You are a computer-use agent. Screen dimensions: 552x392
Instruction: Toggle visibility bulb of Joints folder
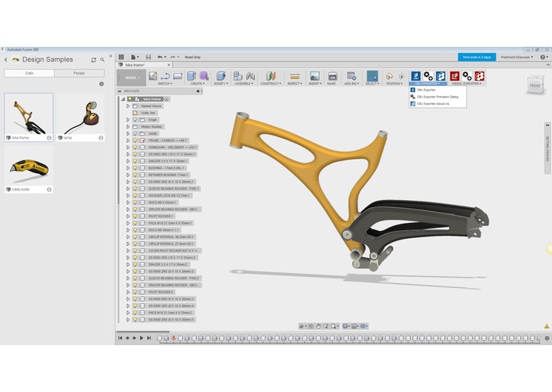pos(135,133)
